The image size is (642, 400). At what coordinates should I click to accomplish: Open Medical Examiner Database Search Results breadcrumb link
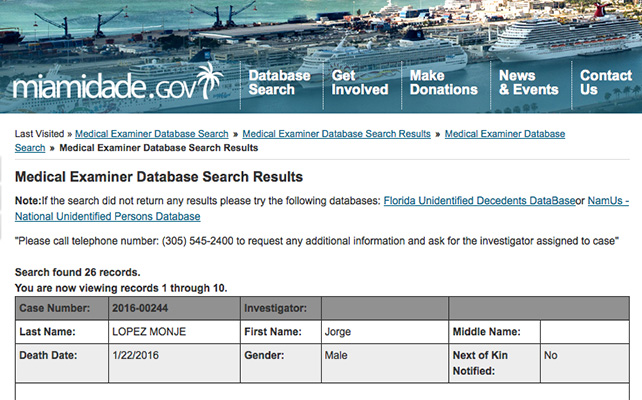point(336,134)
